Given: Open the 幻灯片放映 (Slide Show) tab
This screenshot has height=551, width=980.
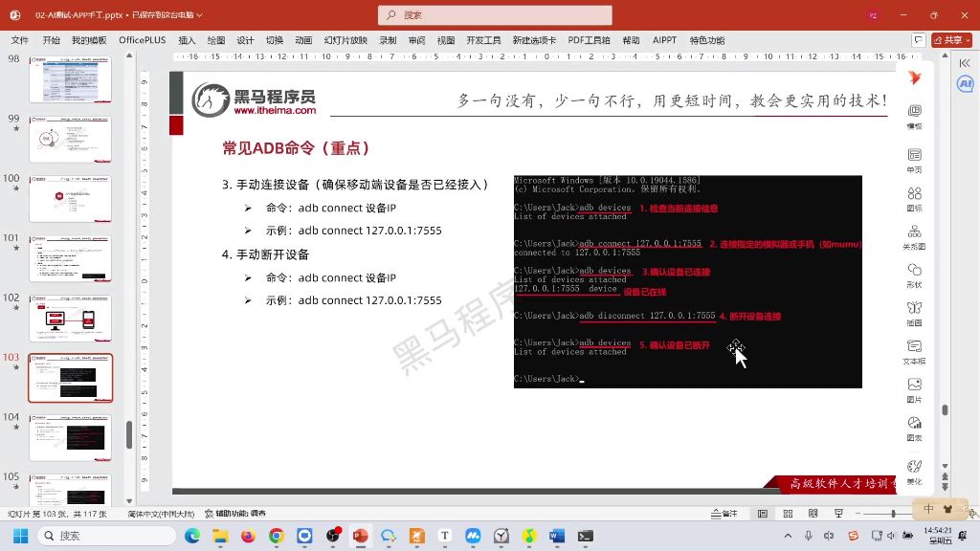Looking at the screenshot, I should tap(345, 40).
